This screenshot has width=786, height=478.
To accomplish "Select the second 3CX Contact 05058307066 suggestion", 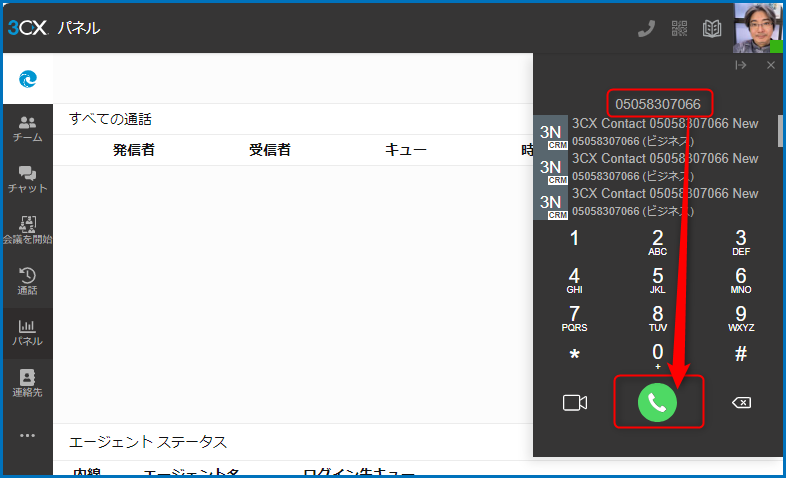I will click(x=655, y=167).
